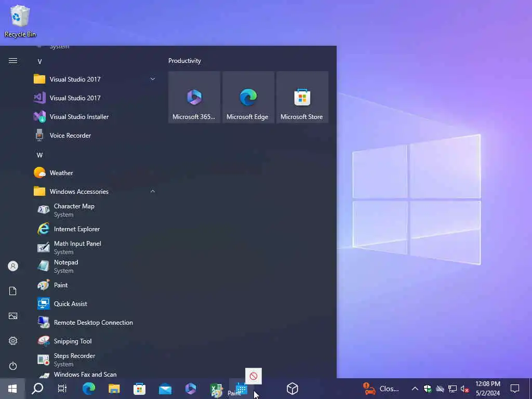Launch Internet Explorer
The image size is (532, 399).
(x=95, y=229)
